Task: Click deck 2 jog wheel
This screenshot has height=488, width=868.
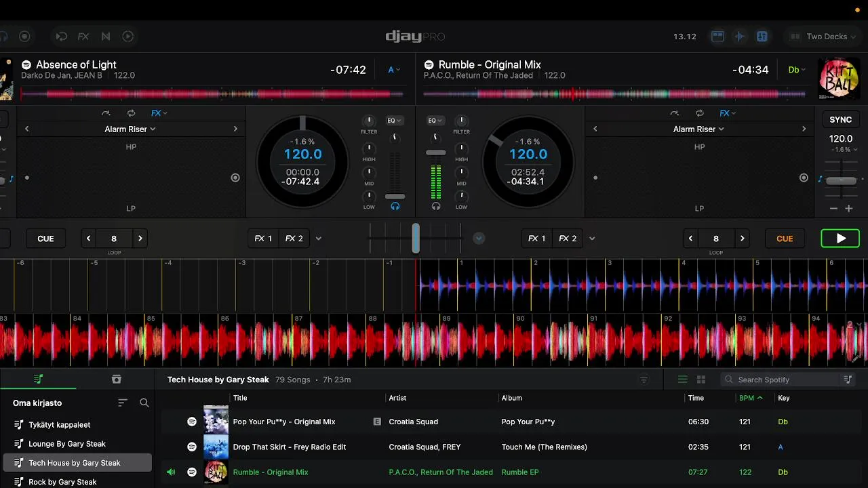Action: click(x=528, y=162)
